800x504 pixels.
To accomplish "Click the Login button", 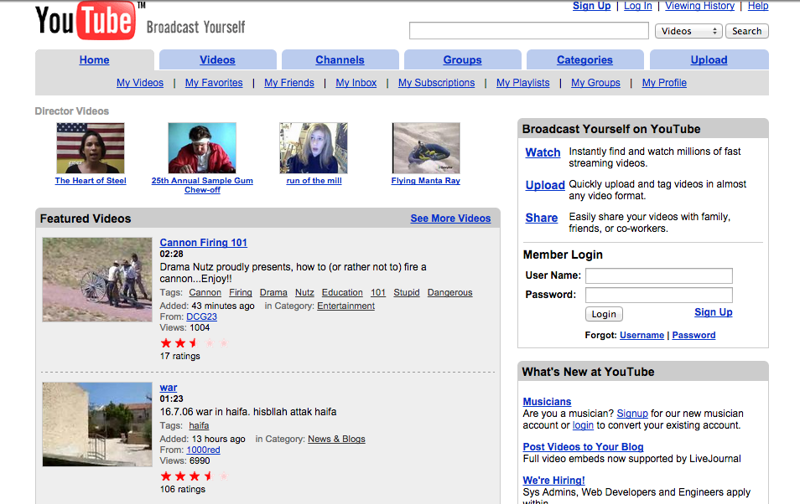I will click(604, 314).
